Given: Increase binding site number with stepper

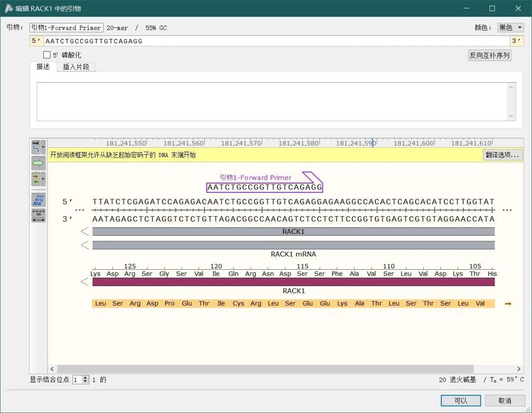Looking at the screenshot, I should [85, 378].
